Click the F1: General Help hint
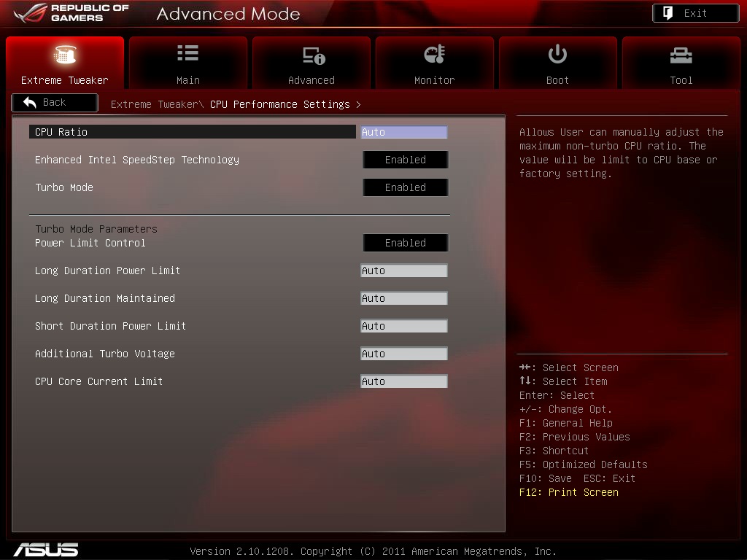 (566, 424)
